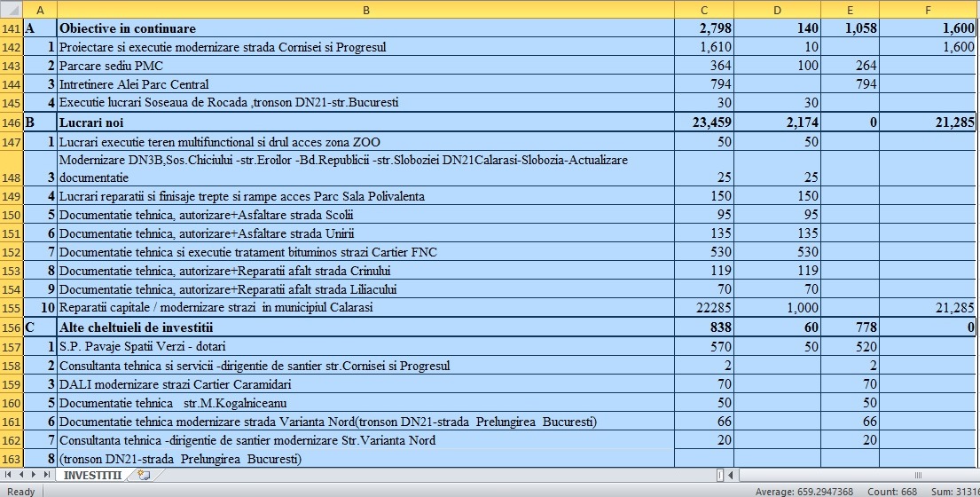Click section letter 'B' in column A
980x497 pixels.
click(x=40, y=122)
